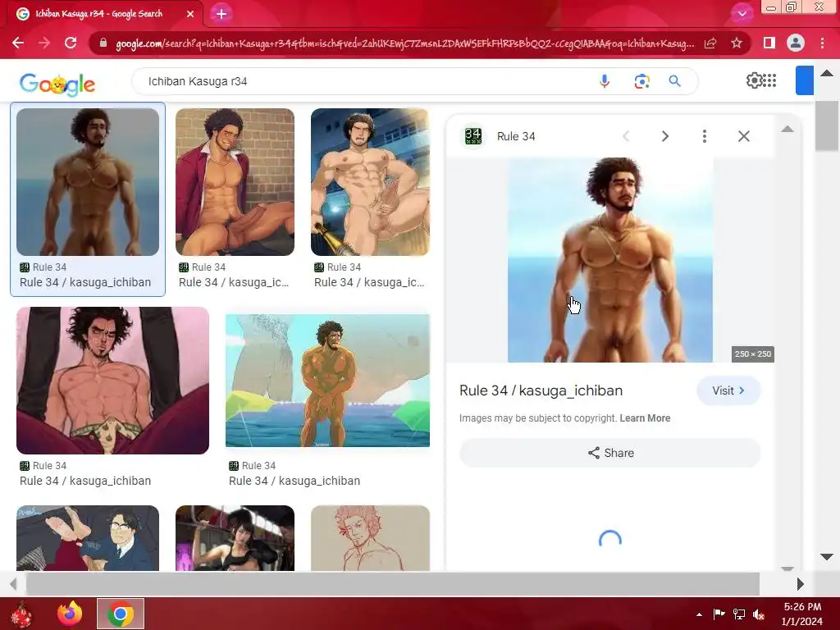Open thumbnail of woman holding train handle

click(x=235, y=538)
